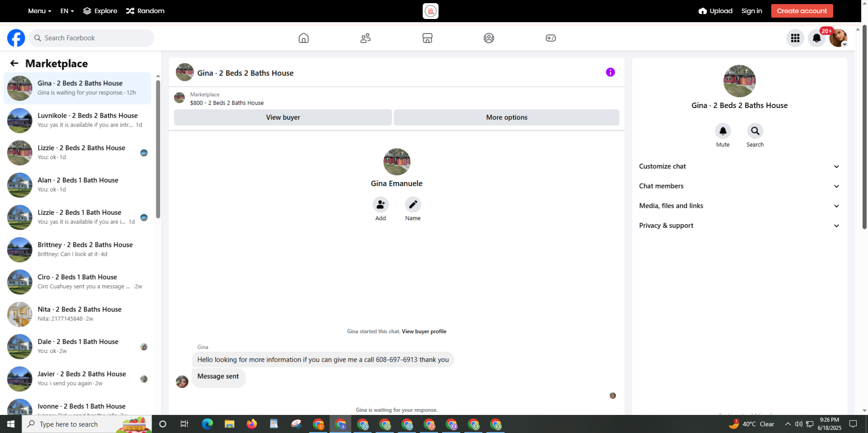Expand the Customize chat section
This screenshot has height=433, width=868.
pos(739,166)
